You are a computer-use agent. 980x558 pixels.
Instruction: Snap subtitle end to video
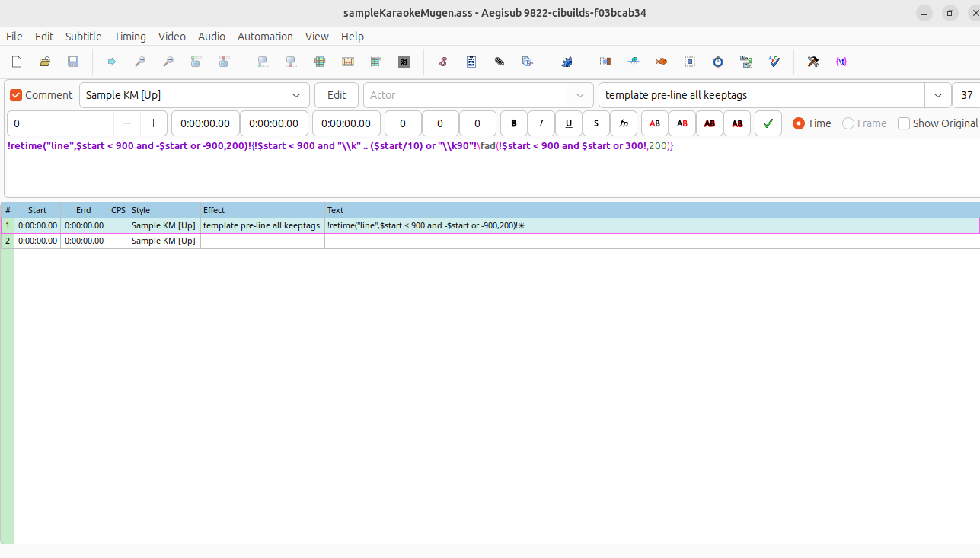point(291,62)
